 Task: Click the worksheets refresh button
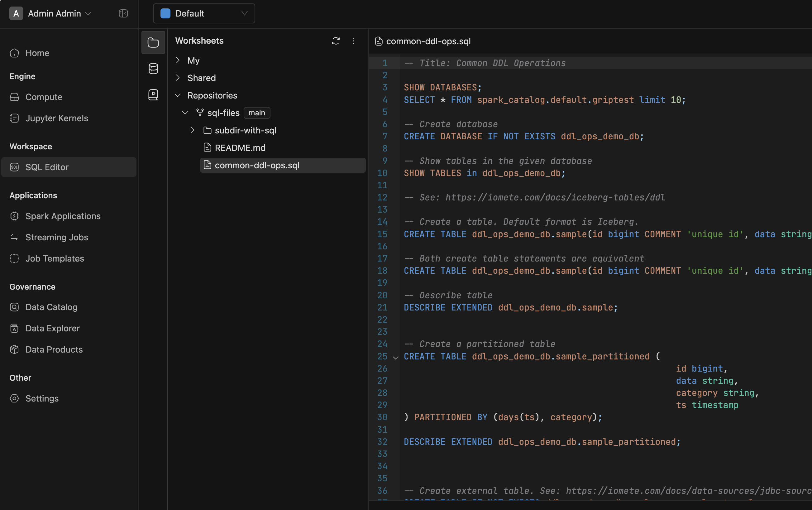[x=335, y=41]
